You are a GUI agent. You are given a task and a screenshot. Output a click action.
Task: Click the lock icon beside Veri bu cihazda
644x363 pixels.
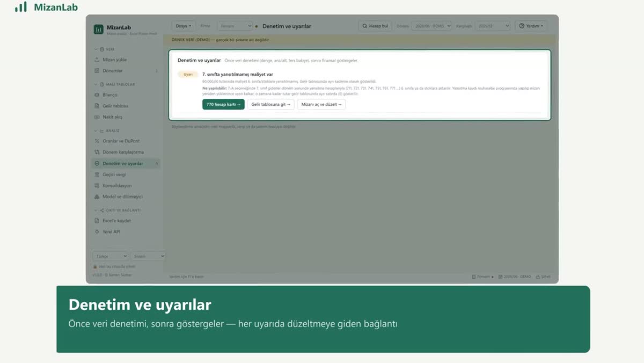(x=95, y=266)
